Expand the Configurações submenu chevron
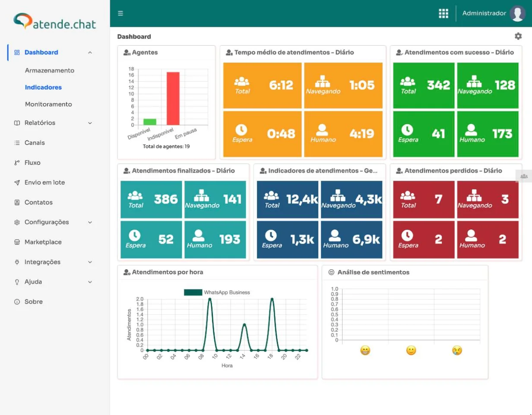This screenshot has height=415, width=532. coord(90,222)
